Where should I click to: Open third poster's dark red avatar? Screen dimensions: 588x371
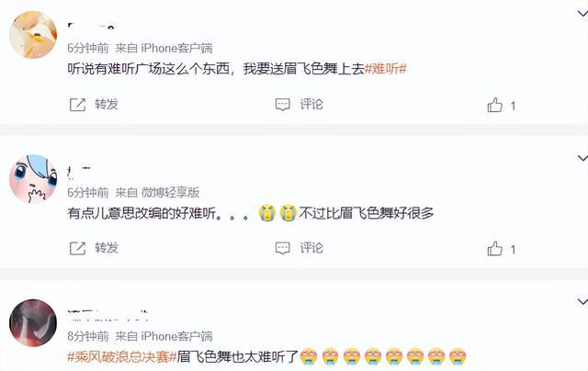(33, 322)
